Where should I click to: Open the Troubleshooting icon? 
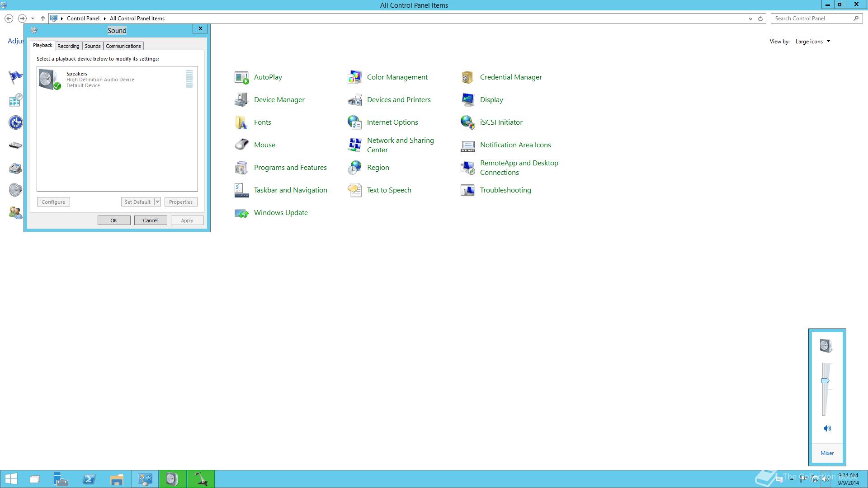coord(468,190)
